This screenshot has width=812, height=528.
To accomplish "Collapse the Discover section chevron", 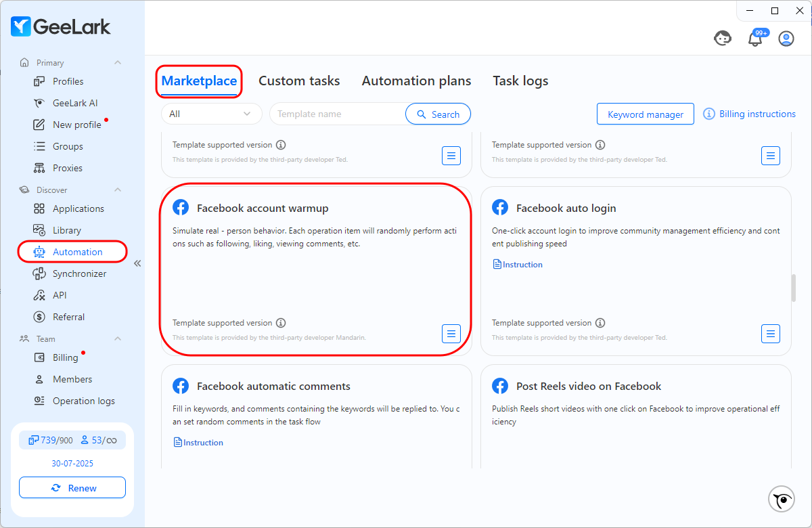I will pos(118,190).
